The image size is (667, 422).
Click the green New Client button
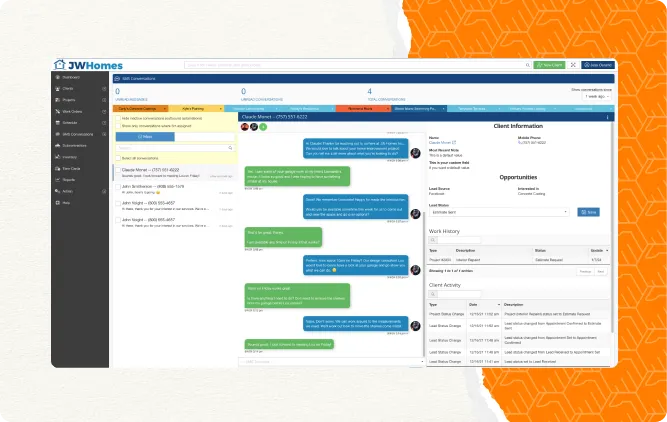pyautogui.click(x=549, y=65)
